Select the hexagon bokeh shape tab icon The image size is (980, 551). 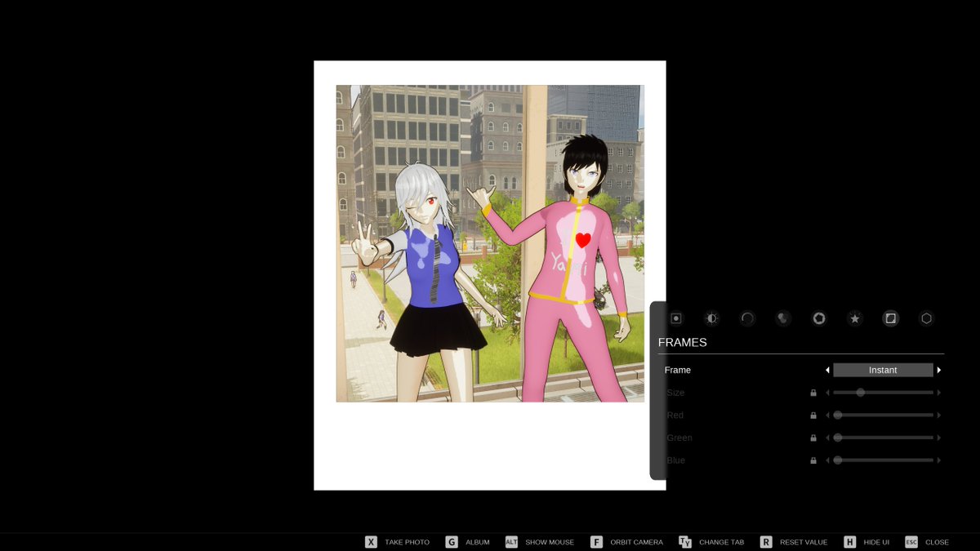926,318
